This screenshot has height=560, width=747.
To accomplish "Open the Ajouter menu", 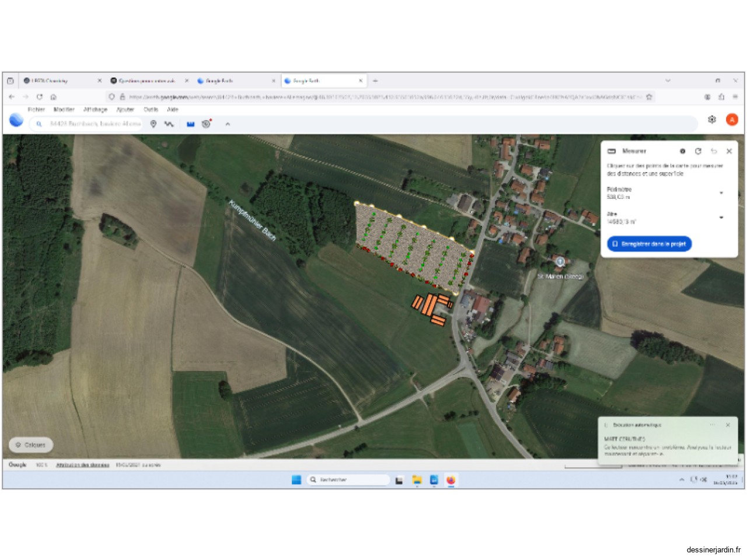I will [x=125, y=110].
